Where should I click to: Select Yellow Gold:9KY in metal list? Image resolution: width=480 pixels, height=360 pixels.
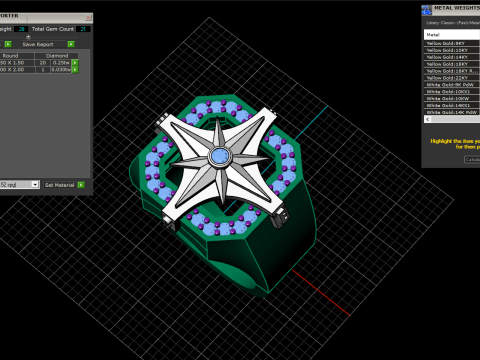click(452, 43)
